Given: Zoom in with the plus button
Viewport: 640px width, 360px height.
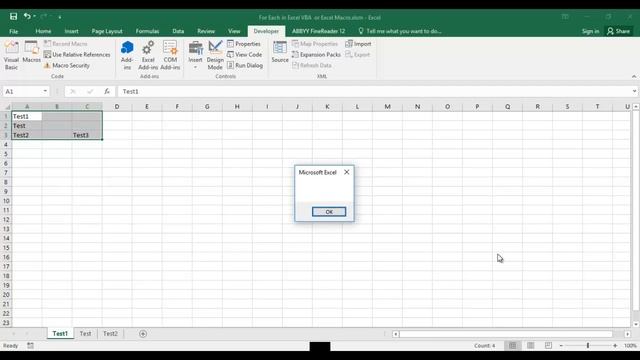Looking at the screenshot, I should point(615,346).
